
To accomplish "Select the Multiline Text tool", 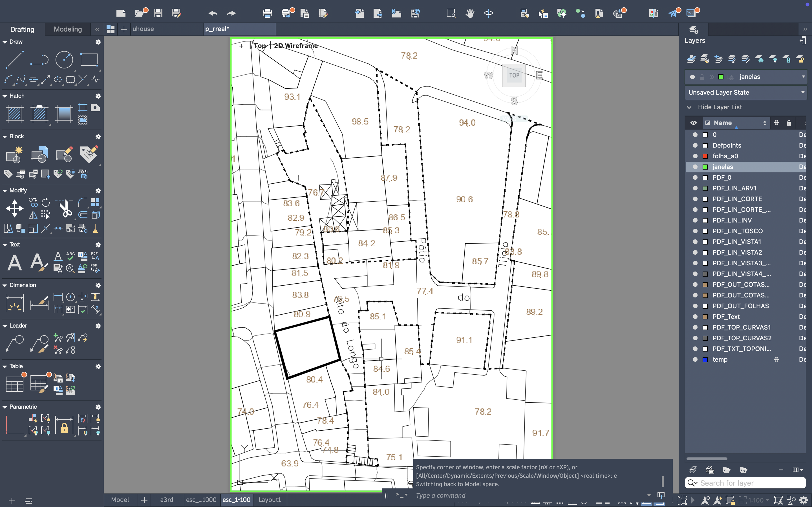I will (14, 263).
